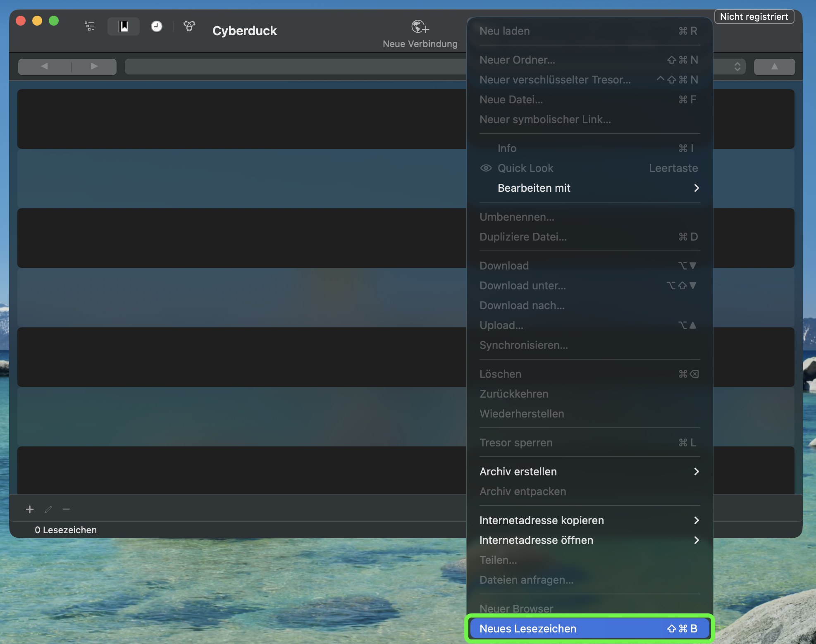Go up a folder with the triangle button
The height and width of the screenshot is (644, 816).
tap(774, 67)
